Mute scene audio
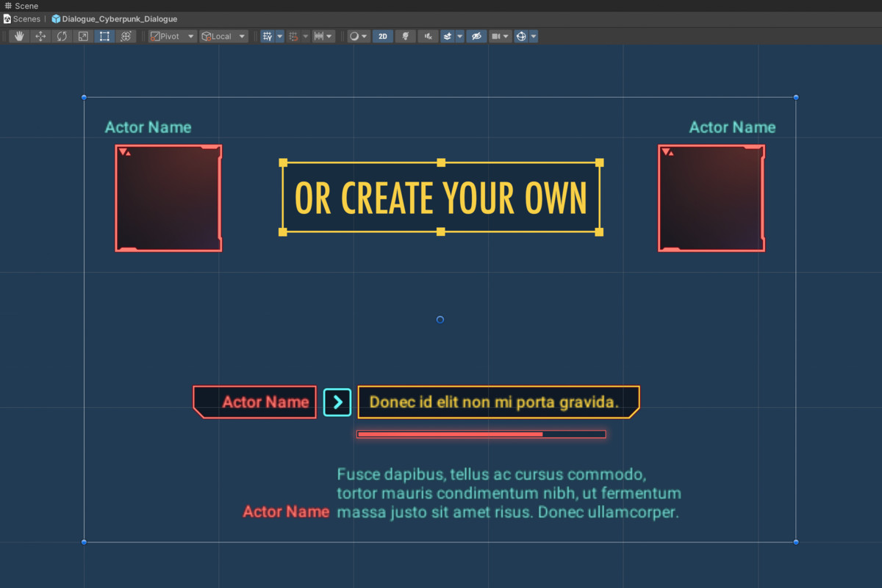 [427, 35]
